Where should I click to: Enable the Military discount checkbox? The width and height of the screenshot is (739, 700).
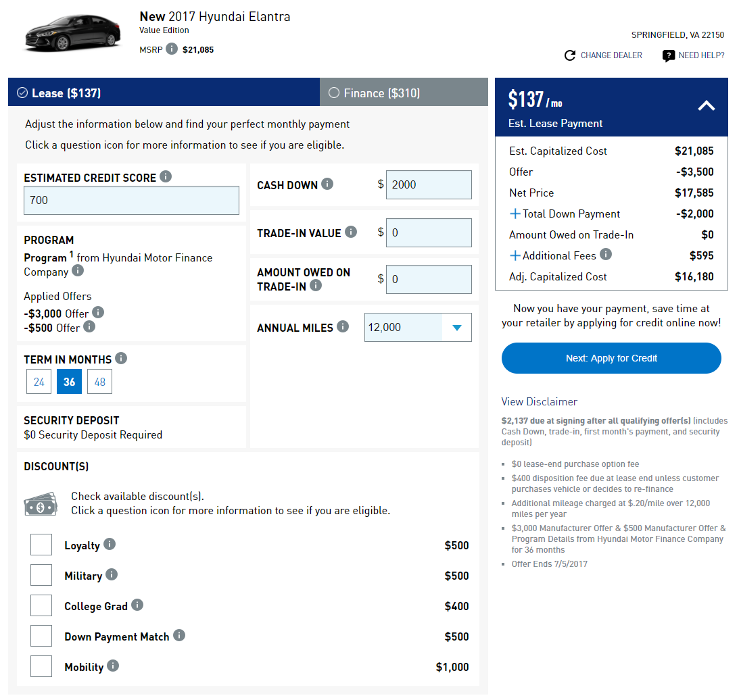tap(41, 575)
